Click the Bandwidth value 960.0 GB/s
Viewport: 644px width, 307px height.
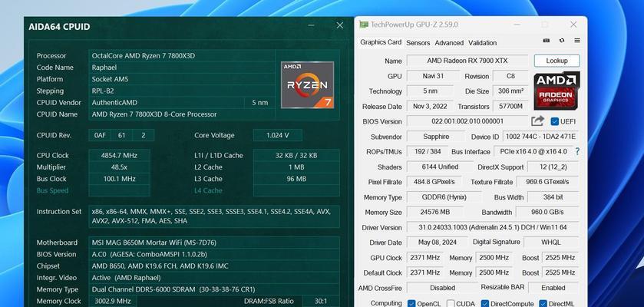coord(547,212)
